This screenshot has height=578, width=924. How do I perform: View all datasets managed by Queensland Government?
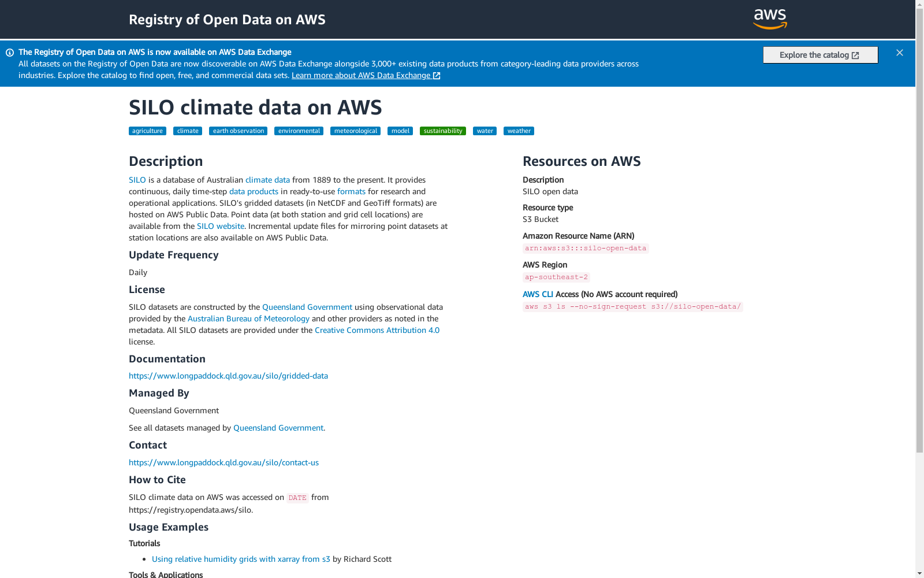278,428
